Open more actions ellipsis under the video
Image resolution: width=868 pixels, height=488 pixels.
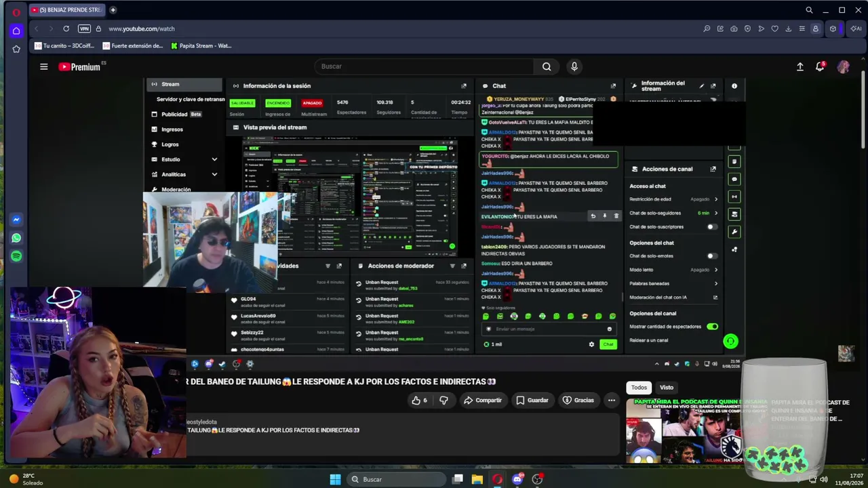pos(612,401)
